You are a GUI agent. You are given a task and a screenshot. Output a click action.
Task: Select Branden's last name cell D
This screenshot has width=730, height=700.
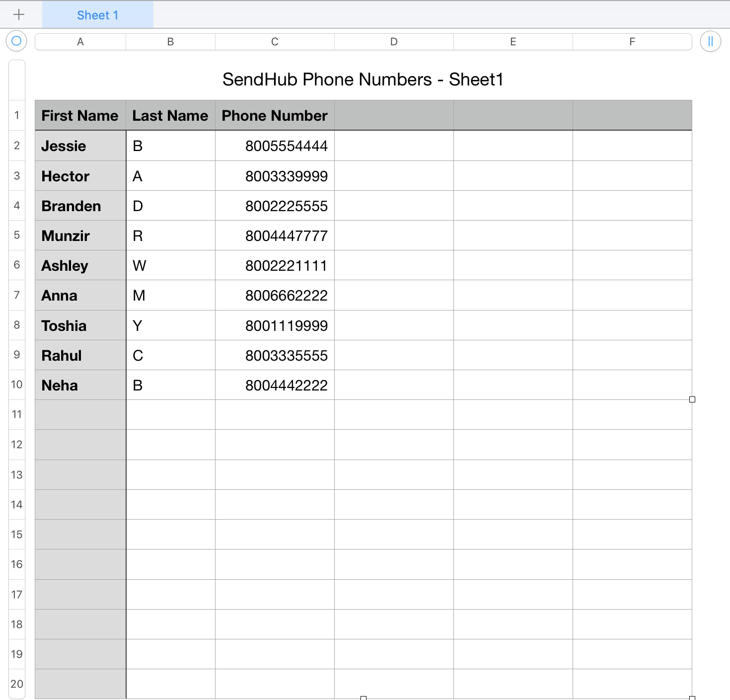(x=170, y=206)
